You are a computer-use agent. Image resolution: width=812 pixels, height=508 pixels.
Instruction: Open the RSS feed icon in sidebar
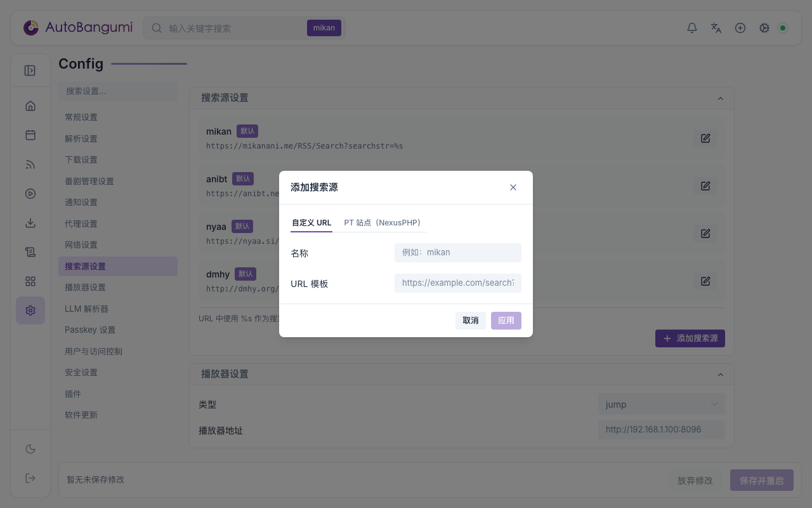[30, 164]
